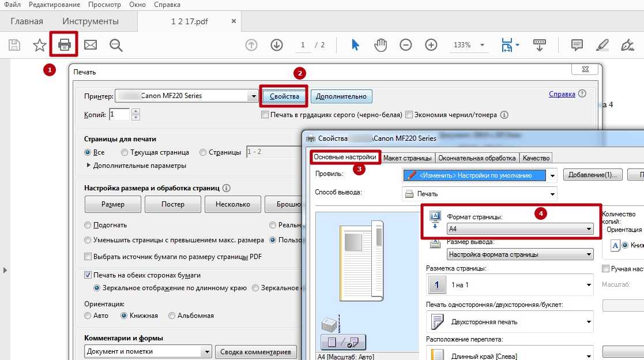Click the 'Сводка комментариев' button

256,352
